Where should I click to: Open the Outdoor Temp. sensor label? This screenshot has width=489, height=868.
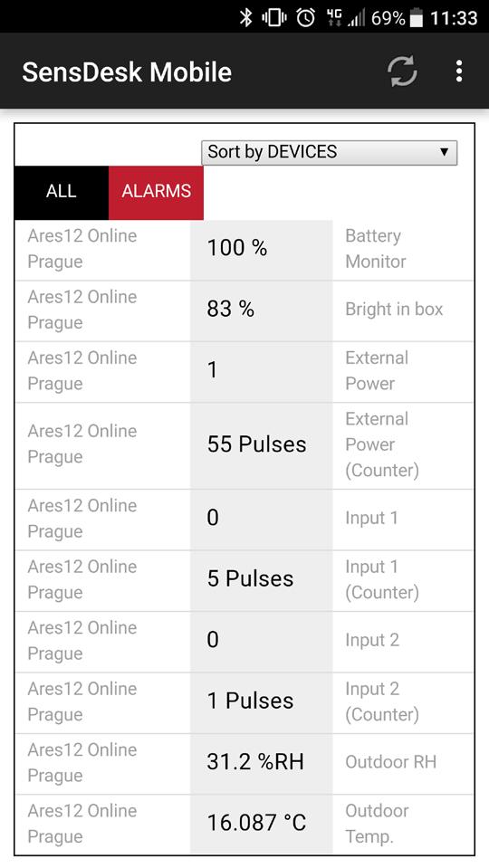click(377, 824)
